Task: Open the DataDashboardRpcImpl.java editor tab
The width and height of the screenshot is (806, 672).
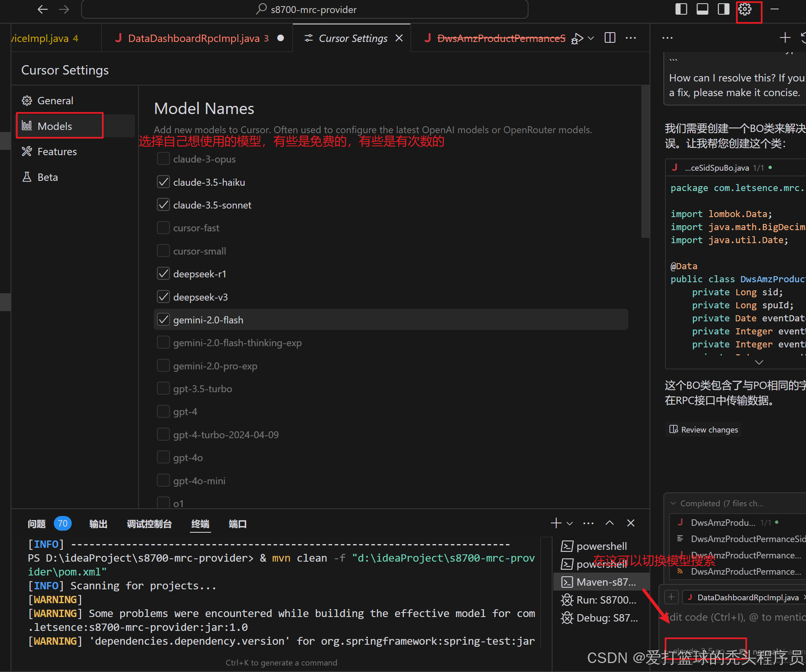Action: [193, 38]
